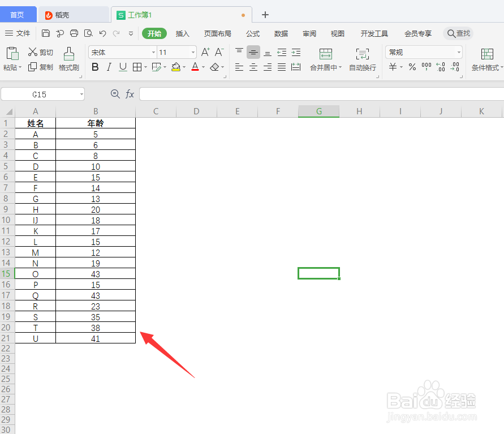Click the eraser clear-format icon
Viewport: 504px width, 434px height.
click(214, 67)
